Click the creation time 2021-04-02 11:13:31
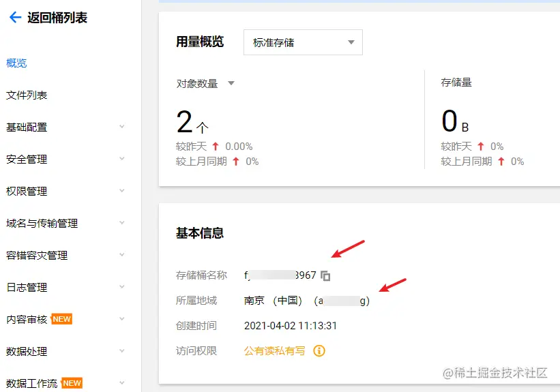 point(291,326)
